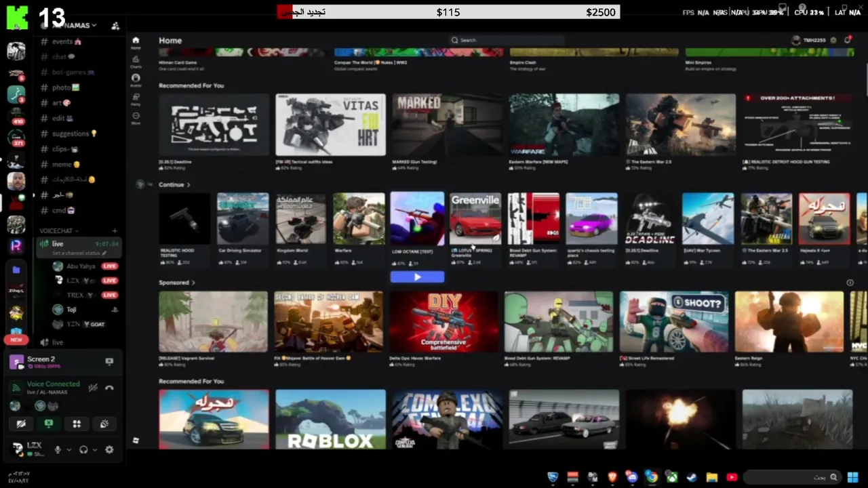The width and height of the screenshot is (868, 488).
Task: Add a channel to VOICECHAT with plus
Action: 115,231
